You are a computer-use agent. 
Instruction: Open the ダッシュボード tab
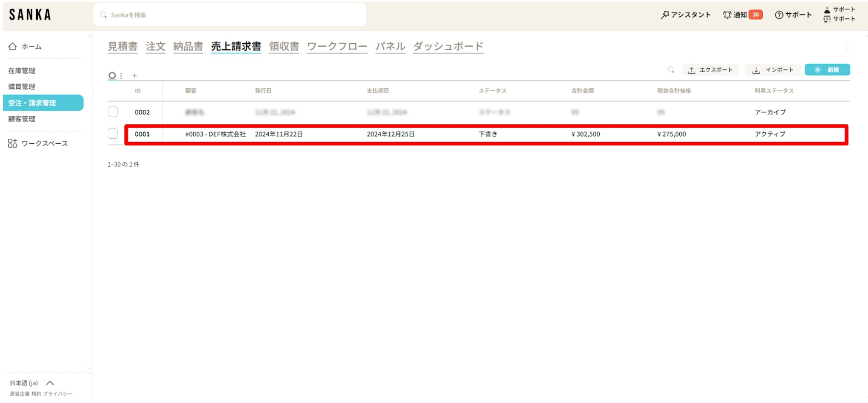click(x=449, y=47)
